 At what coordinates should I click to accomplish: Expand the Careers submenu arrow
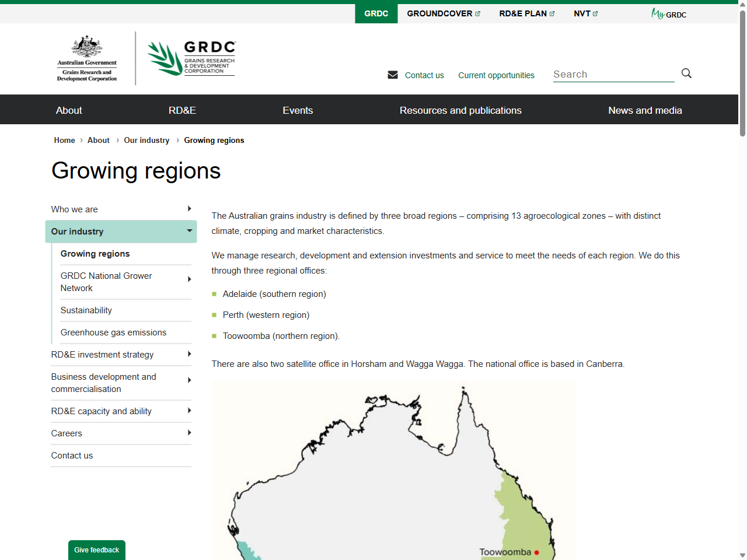(x=189, y=433)
